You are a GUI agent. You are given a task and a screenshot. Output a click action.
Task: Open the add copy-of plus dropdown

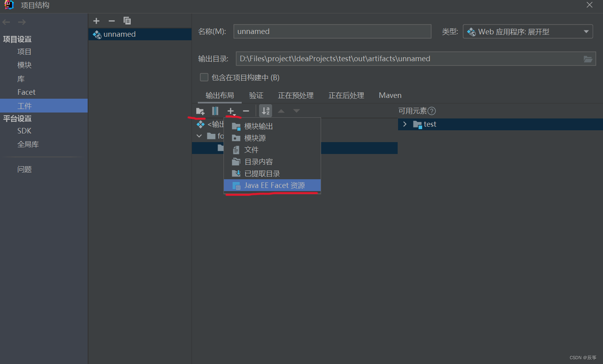(x=231, y=111)
